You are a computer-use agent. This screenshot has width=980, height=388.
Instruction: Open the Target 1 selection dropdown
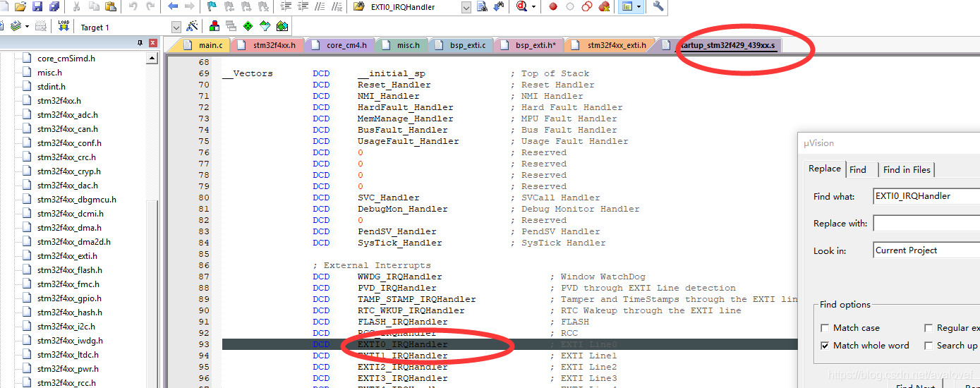click(176, 27)
